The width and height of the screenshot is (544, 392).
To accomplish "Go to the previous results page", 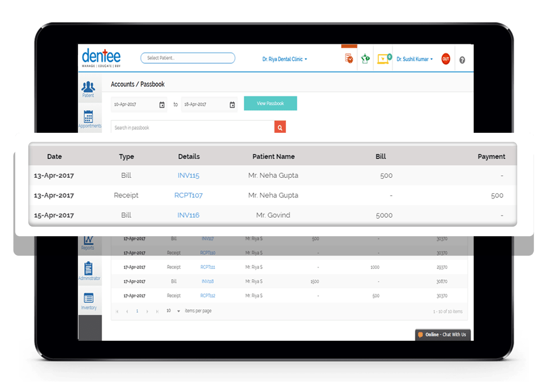I will [127, 311].
